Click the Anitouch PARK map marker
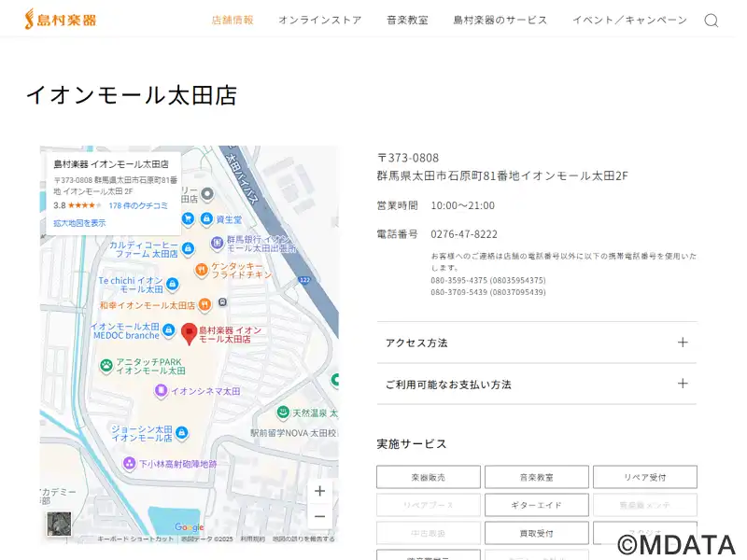The width and height of the screenshot is (747, 560). pos(106,366)
